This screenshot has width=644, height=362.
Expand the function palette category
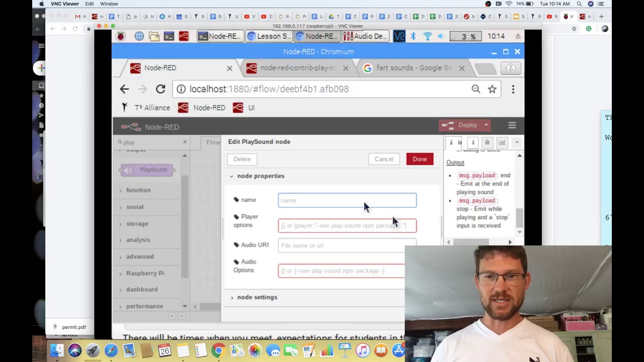tap(138, 190)
